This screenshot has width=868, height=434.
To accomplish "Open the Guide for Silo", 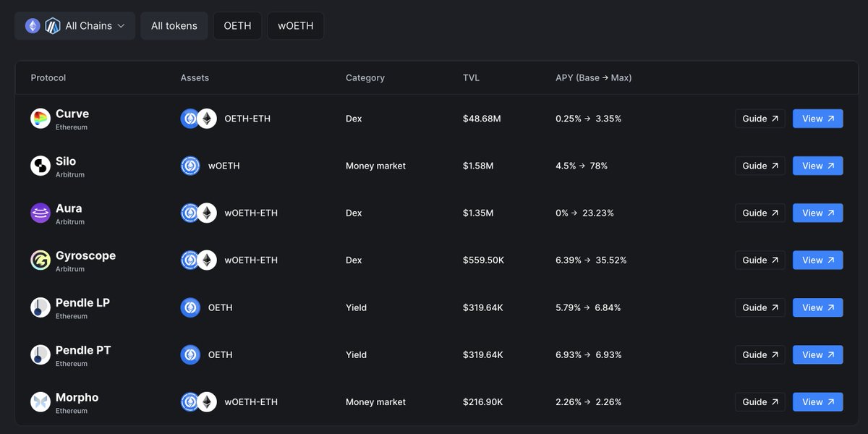I will (759, 166).
